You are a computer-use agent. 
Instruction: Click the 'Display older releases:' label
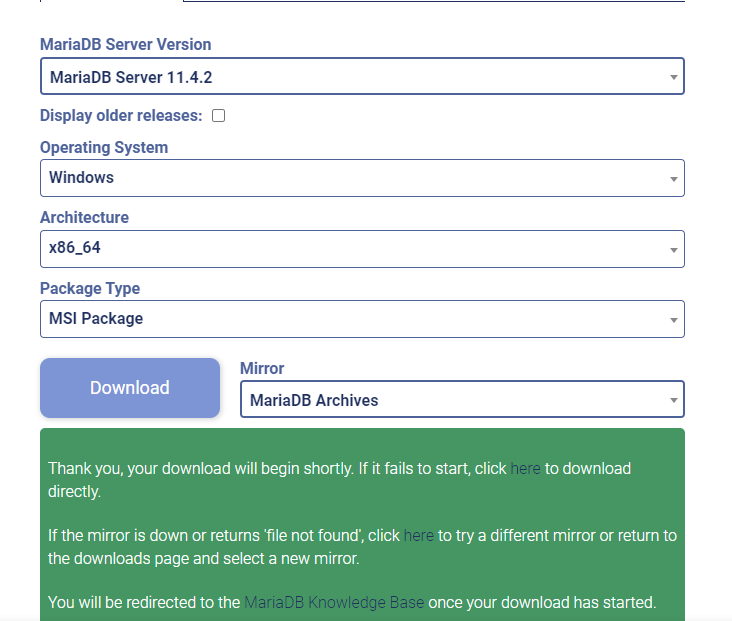(121, 115)
